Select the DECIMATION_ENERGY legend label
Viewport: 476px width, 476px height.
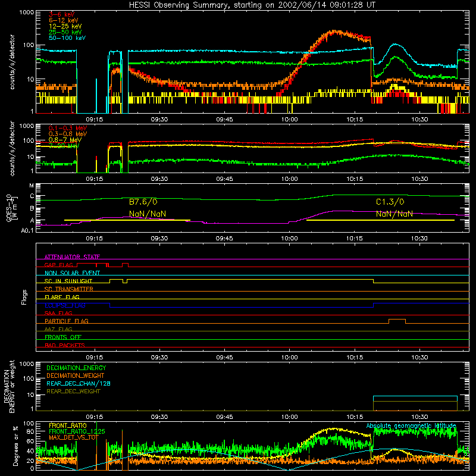point(76,368)
